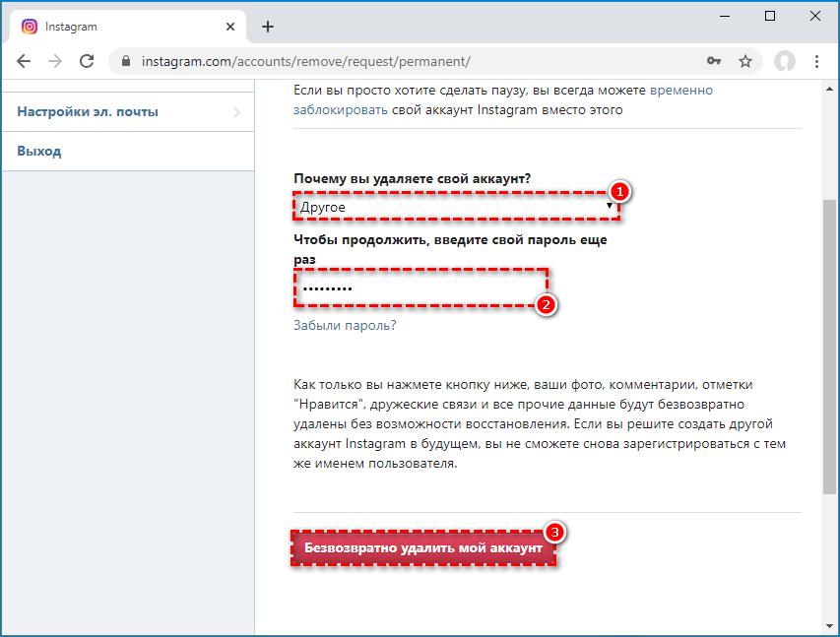
Task: Bookmark this page with the star
Action: (745, 61)
